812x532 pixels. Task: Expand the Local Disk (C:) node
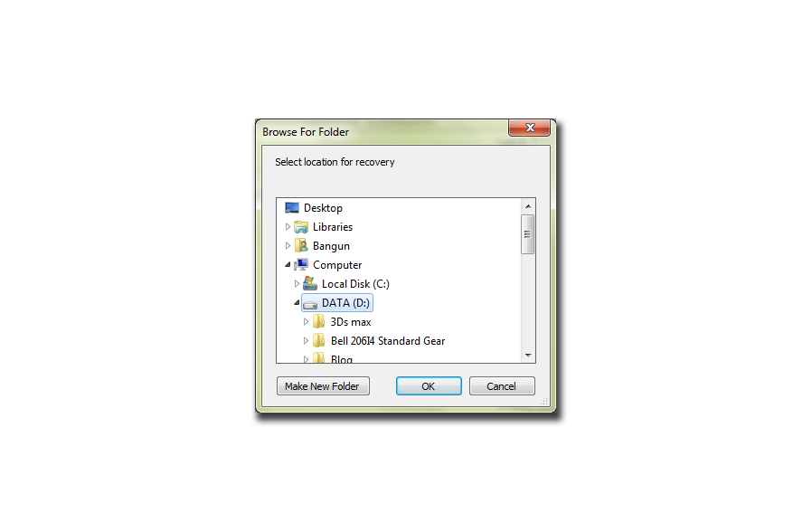pos(297,283)
